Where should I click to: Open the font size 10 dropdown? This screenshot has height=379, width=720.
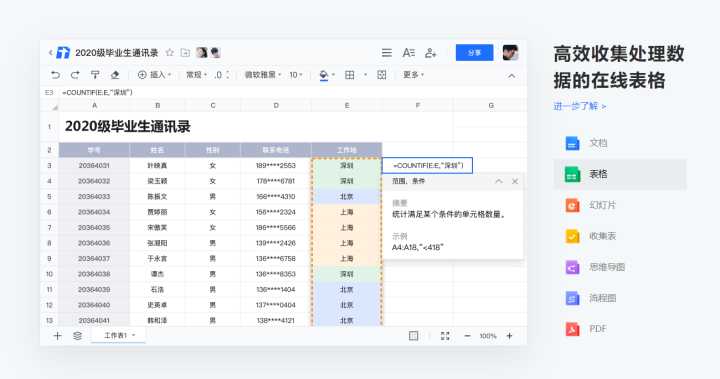(295, 74)
